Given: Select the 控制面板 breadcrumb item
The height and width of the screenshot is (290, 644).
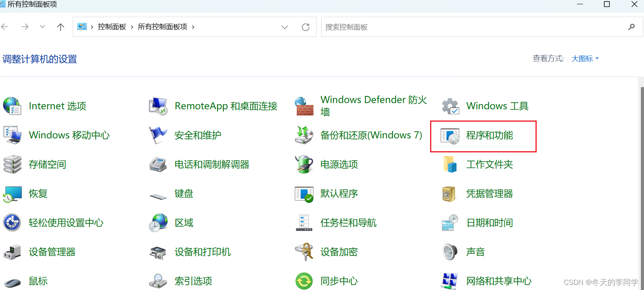Looking at the screenshot, I should point(112,27).
